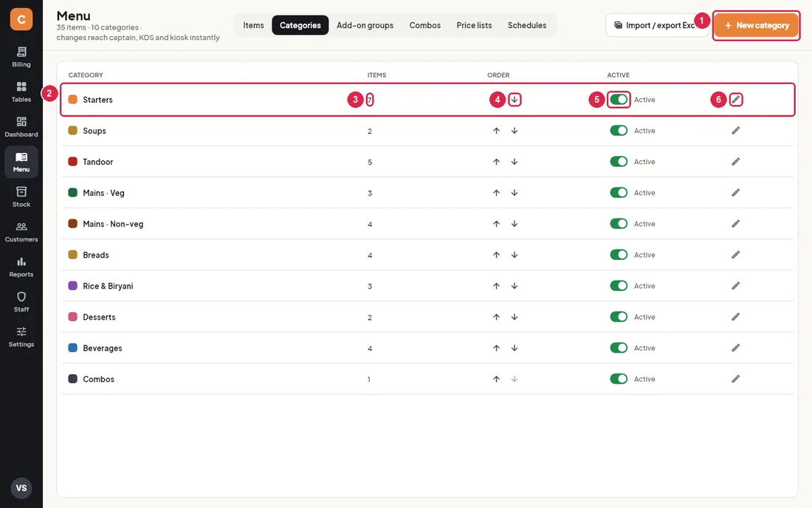Image resolution: width=812 pixels, height=508 pixels.
Task: Select the Beverages category name
Action: pos(103,348)
